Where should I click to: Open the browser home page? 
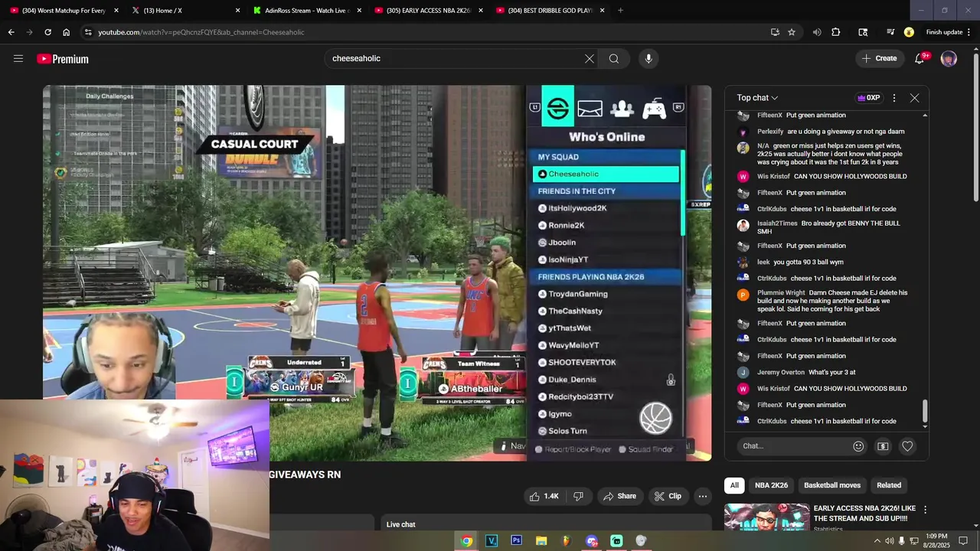pos(67,32)
